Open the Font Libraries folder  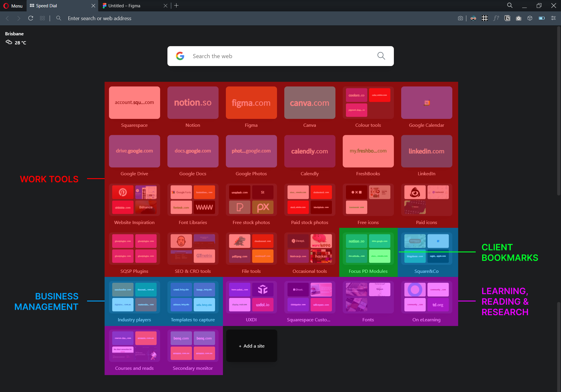click(193, 200)
